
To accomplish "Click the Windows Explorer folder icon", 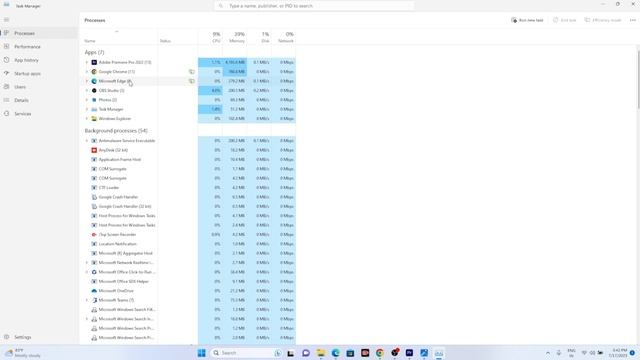I will click(x=94, y=119).
